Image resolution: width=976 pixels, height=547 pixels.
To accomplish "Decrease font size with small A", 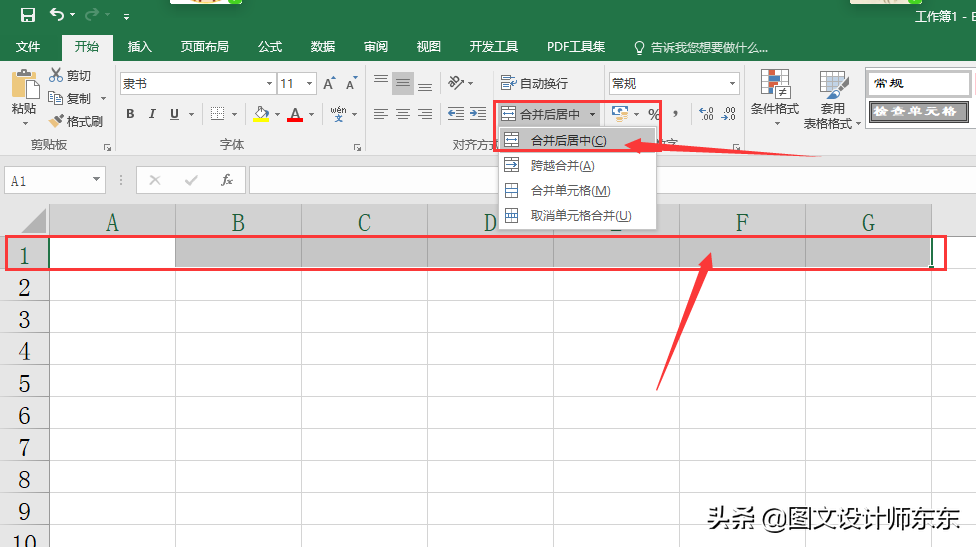I will 352,83.
